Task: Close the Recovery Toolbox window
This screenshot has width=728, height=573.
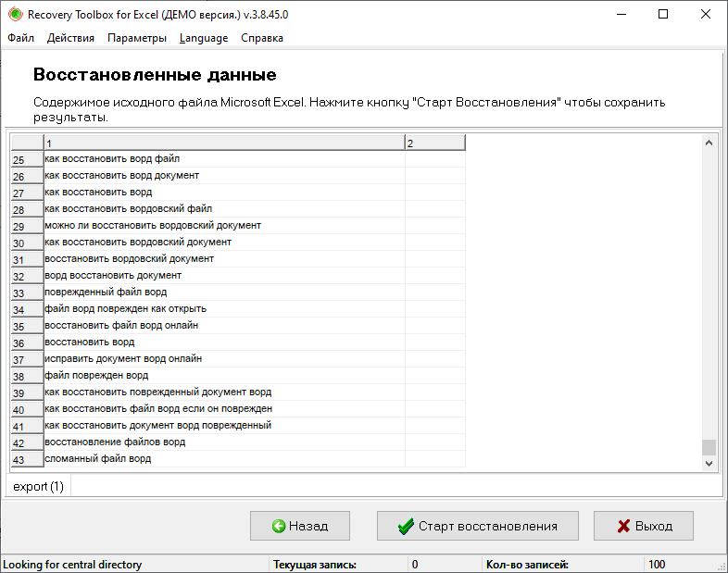Action: point(705,15)
